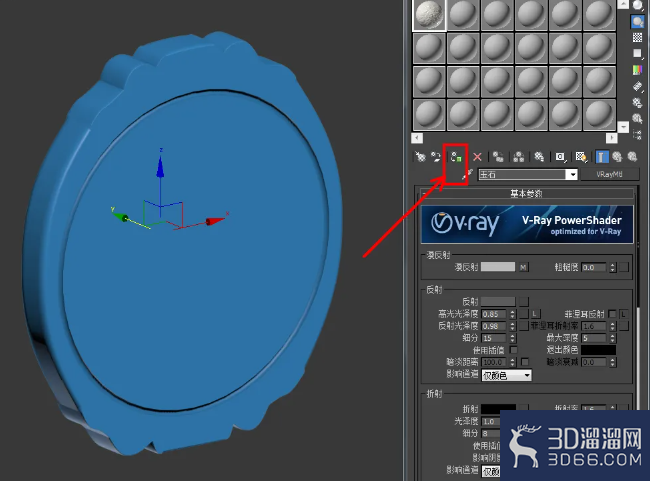
Task: Click 暗淡距离 value field 100.0
Action: coord(494,362)
